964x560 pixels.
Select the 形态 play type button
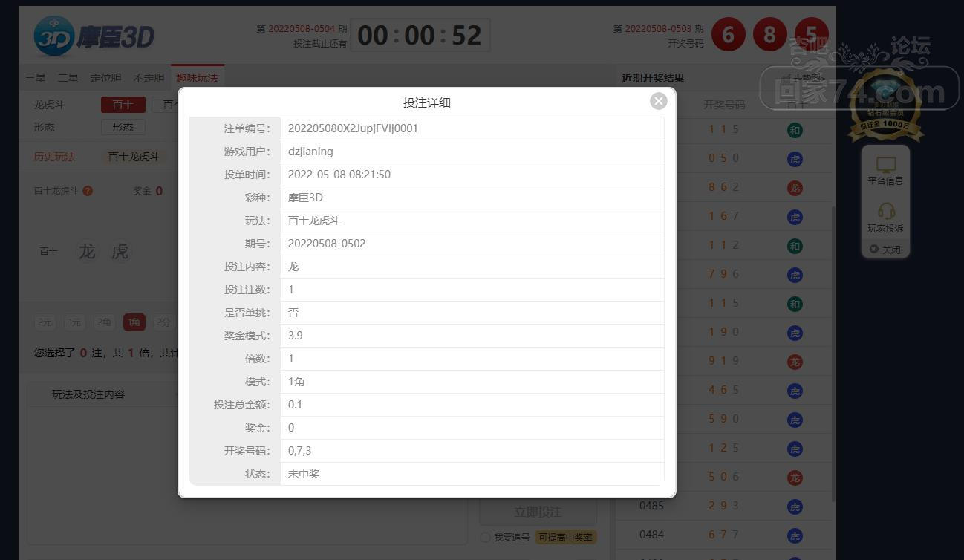click(x=123, y=127)
